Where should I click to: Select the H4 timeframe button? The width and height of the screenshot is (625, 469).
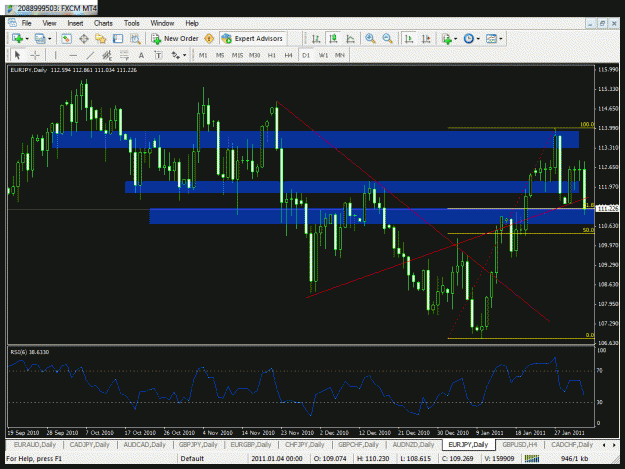click(x=289, y=55)
